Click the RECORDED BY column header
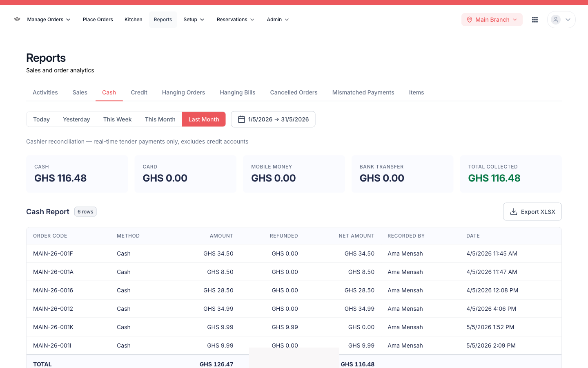 [406, 236]
